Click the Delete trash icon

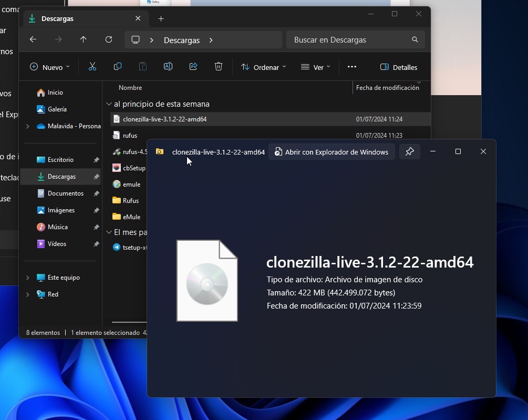[x=219, y=67]
